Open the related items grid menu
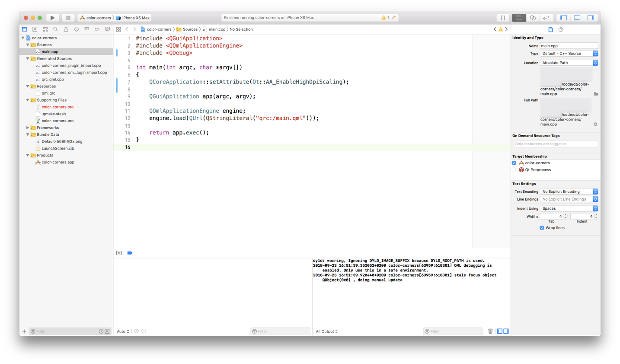The width and height of the screenshot is (620, 364). pyautogui.click(x=118, y=29)
